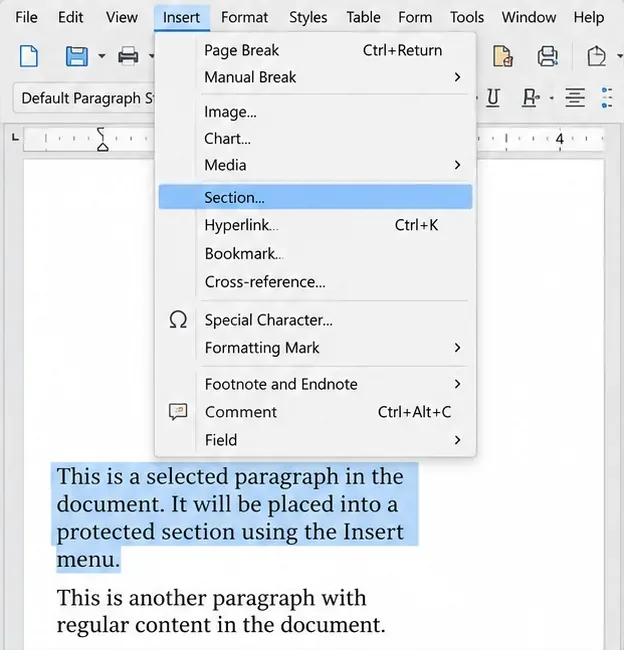Choose Hyperlink... menu entry
This screenshot has width=624, height=650.
(x=315, y=225)
